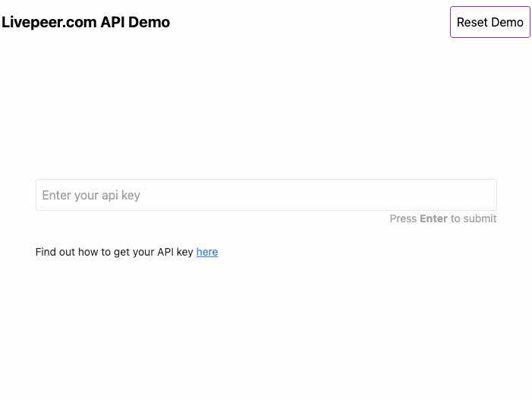
Task: Click 'Livepeer.com' in the header title
Action: 49,22
